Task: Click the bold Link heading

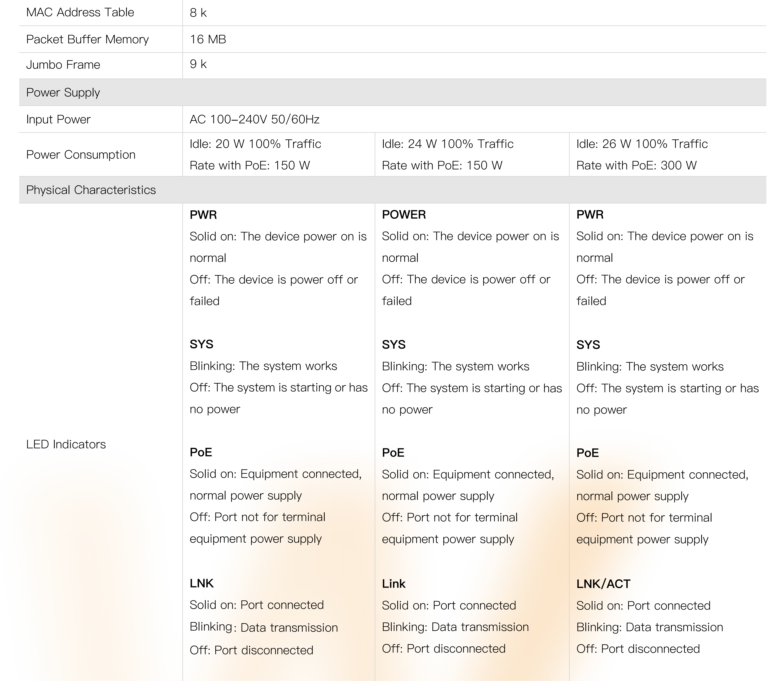Action: click(x=393, y=584)
